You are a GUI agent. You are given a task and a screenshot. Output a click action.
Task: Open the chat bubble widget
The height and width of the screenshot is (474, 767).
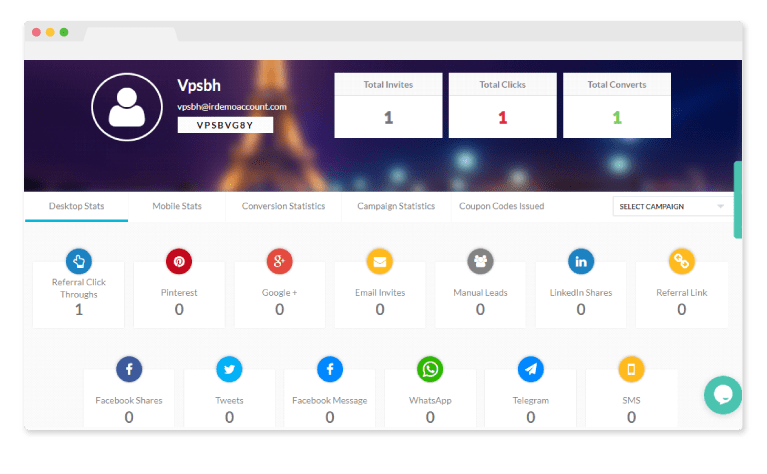click(723, 395)
